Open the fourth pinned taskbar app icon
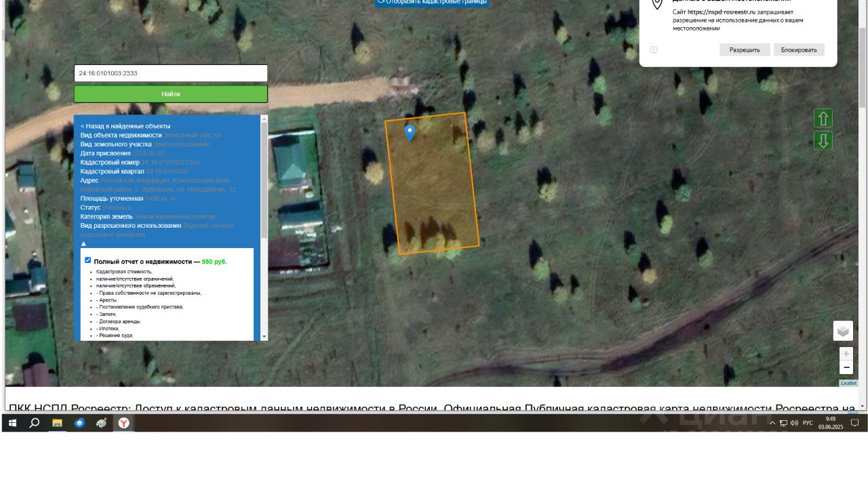The image size is (868, 488). (102, 423)
